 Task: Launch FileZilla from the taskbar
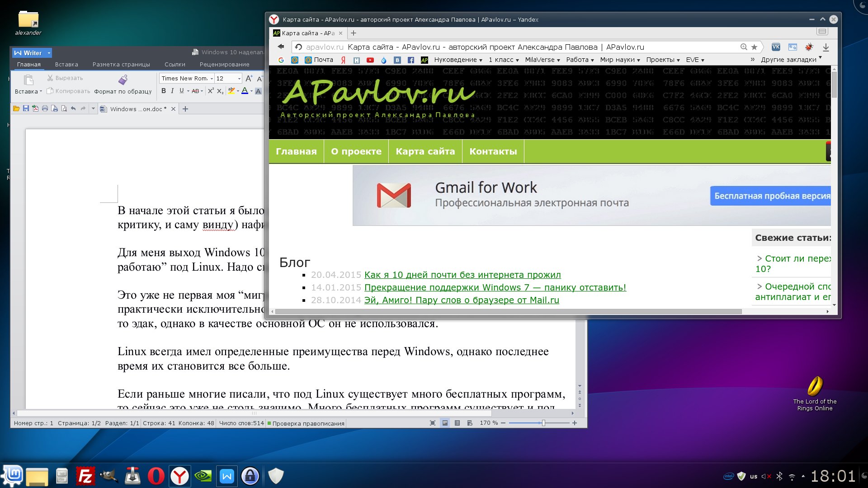click(x=86, y=476)
